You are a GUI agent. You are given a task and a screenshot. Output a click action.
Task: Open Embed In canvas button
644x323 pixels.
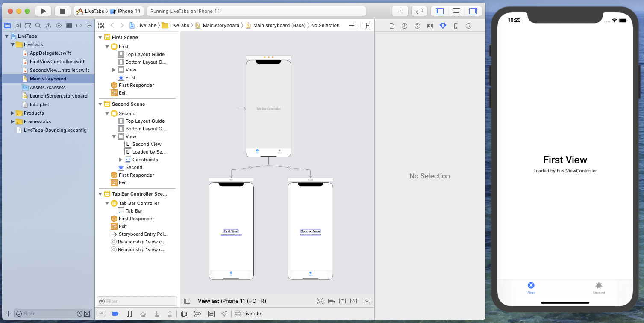pyautogui.click(x=367, y=301)
